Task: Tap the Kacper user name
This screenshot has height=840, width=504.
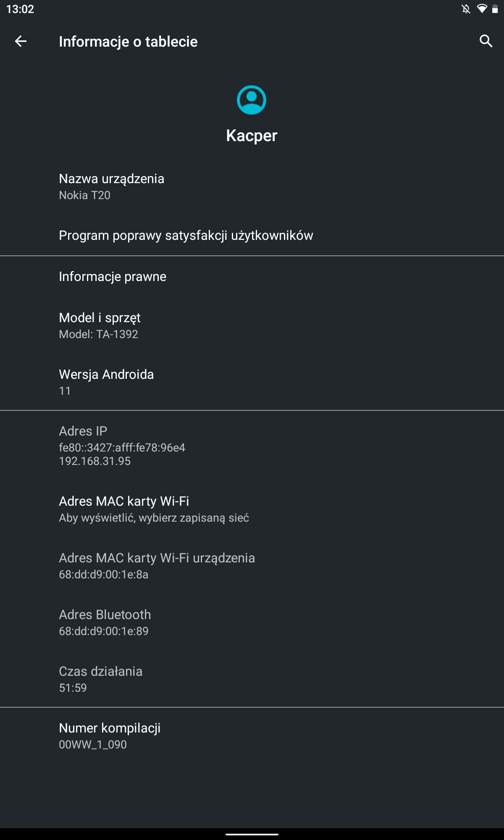Action: (252, 136)
